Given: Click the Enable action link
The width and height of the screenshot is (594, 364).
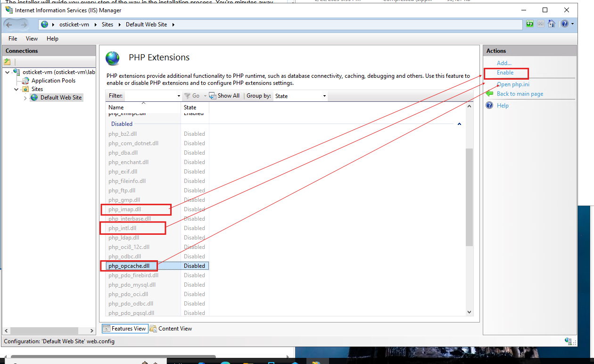Looking at the screenshot, I should (505, 73).
